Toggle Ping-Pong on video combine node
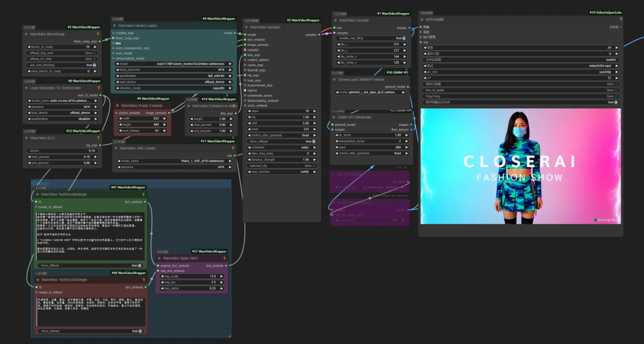Screen dimensions: 644x344 coord(521,96)
